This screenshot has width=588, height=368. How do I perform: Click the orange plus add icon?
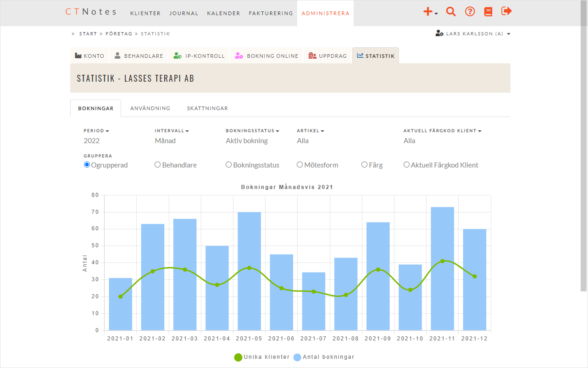point(427,12)
